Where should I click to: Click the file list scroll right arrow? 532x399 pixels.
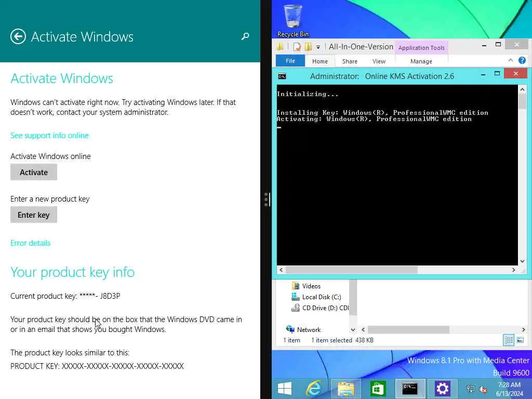pos(523,329)
